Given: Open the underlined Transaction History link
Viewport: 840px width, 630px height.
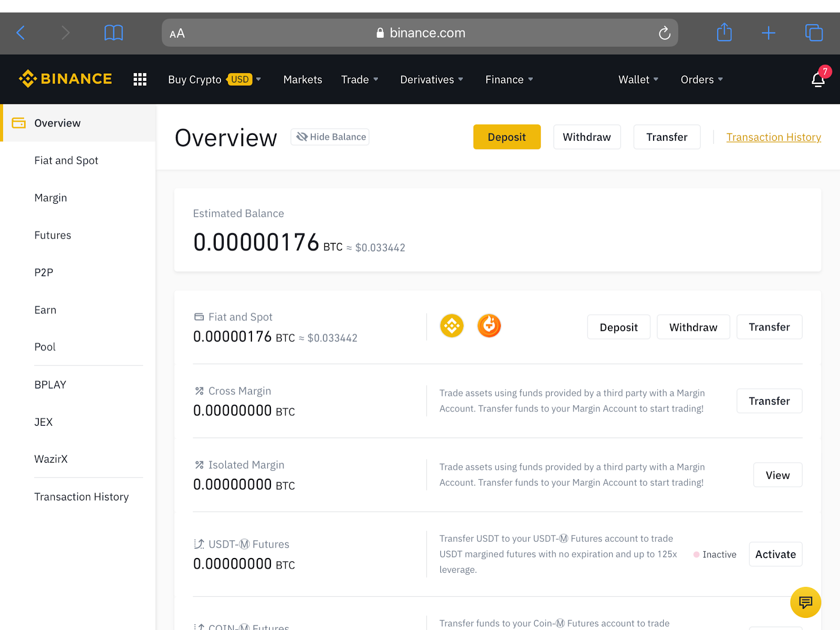Looking at the screenshot, I should [774, 137].
